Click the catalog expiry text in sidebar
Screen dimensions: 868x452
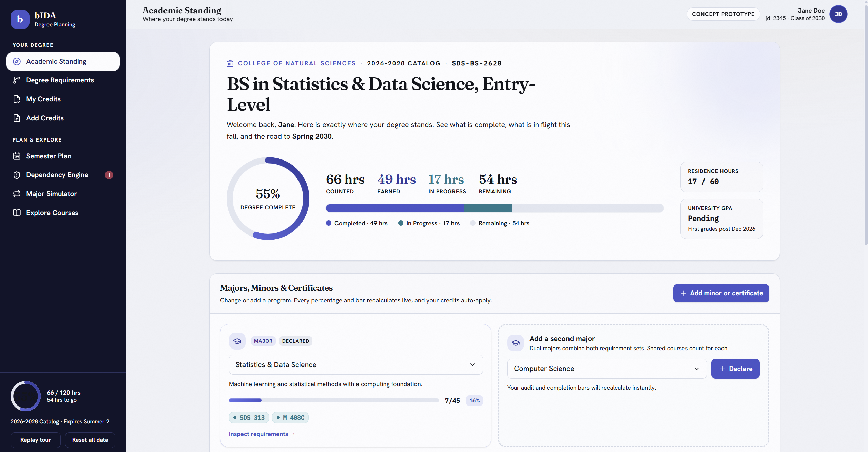pos(62,421)
